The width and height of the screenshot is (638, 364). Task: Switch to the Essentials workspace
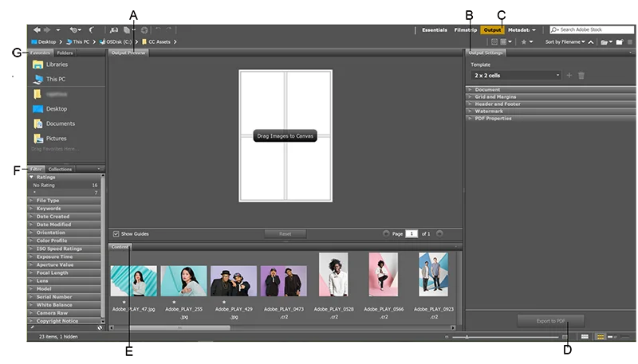tap(434, 30)
